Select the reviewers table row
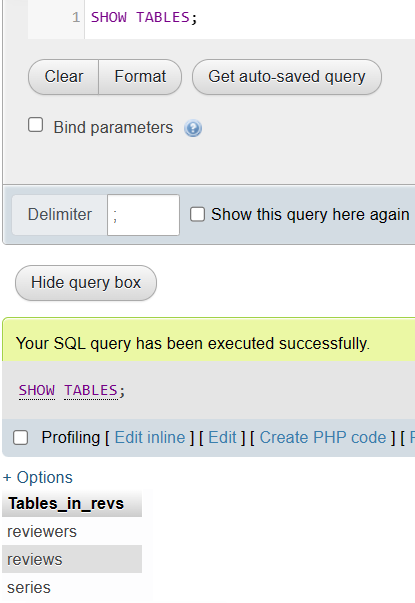 (x=72, y=531)
